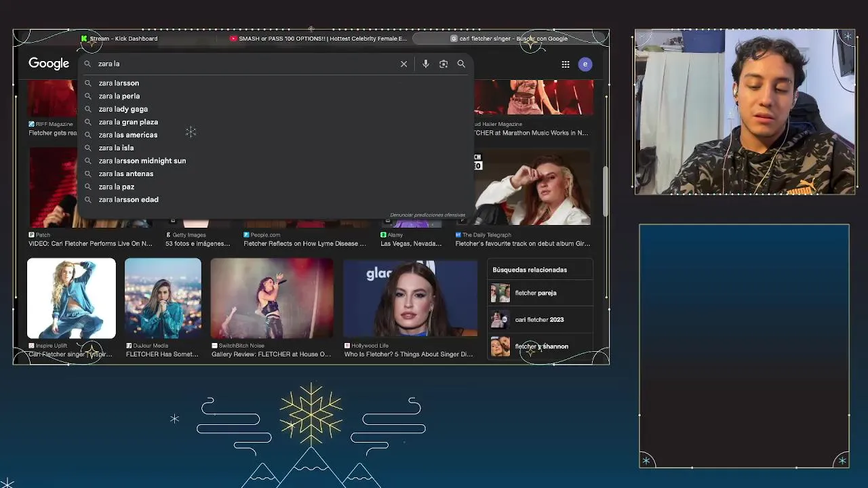Click the magnifier search button
The height and width of the screenshot is (488, 868).
coord(461,64)
